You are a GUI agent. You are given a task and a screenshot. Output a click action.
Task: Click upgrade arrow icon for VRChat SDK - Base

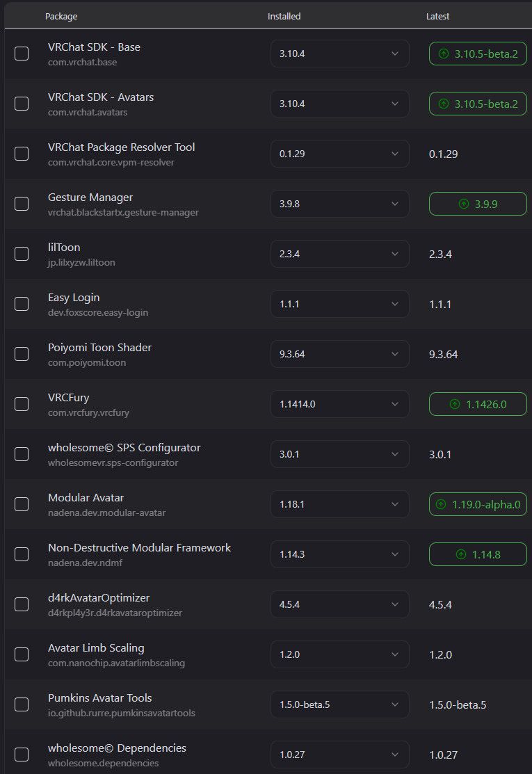coord(444,54)
